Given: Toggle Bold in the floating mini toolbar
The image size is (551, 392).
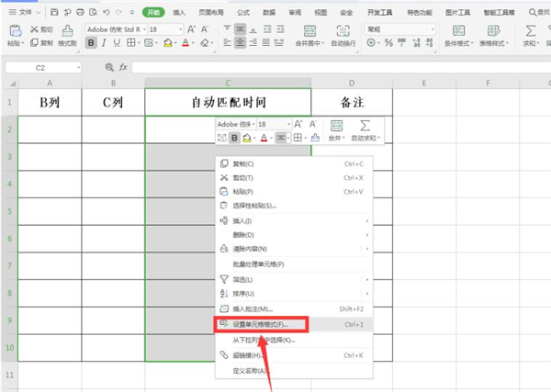Looking at the screenshot, I should [235, 138].
